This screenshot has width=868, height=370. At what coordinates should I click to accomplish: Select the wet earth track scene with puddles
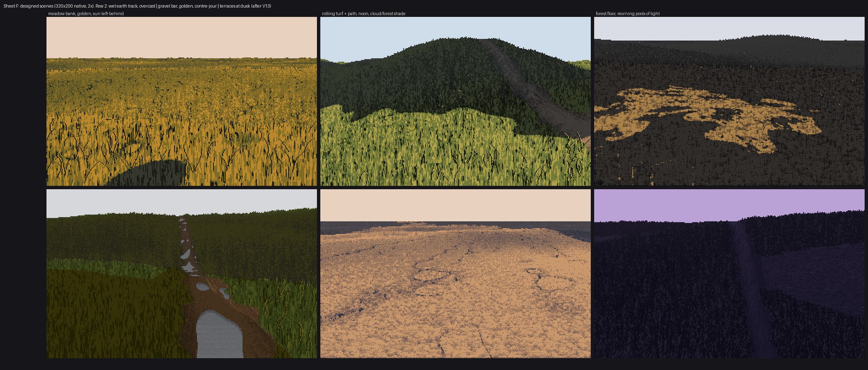click(x=182, y=274)
